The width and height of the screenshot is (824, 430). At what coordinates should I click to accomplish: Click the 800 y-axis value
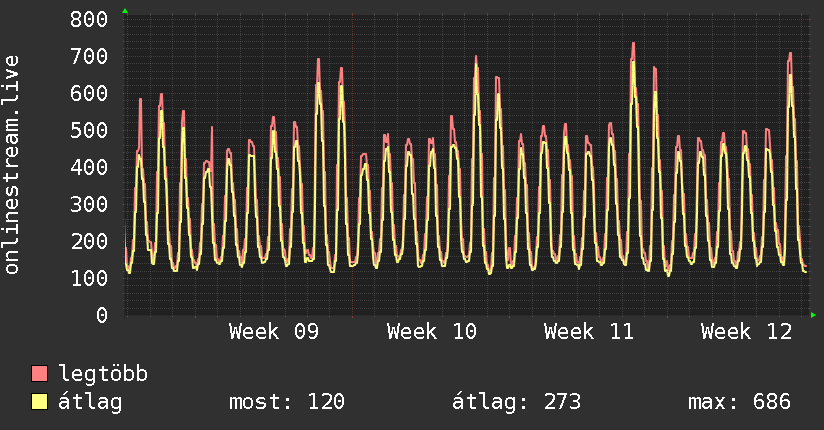click(89, 19)
